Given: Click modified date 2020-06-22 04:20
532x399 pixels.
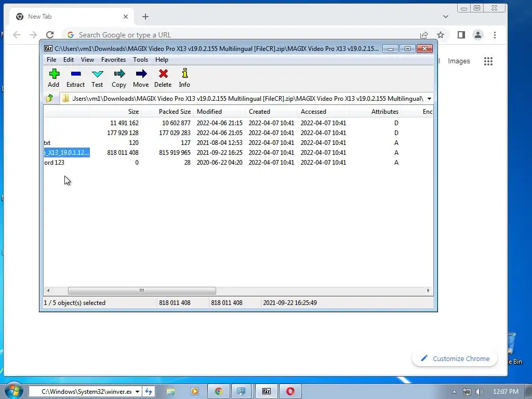Looking at the screenshot, I should click(220, 163).
